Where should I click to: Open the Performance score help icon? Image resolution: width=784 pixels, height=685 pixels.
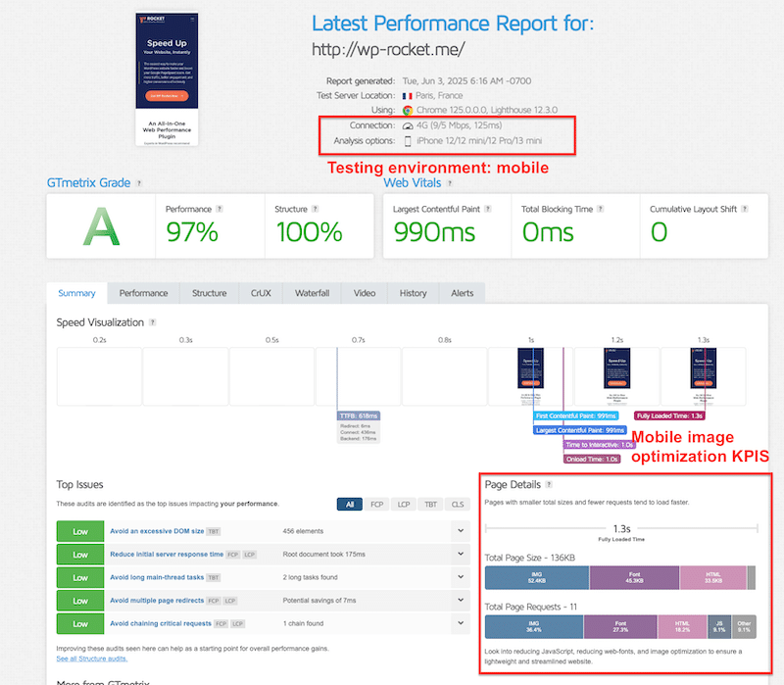219,209
